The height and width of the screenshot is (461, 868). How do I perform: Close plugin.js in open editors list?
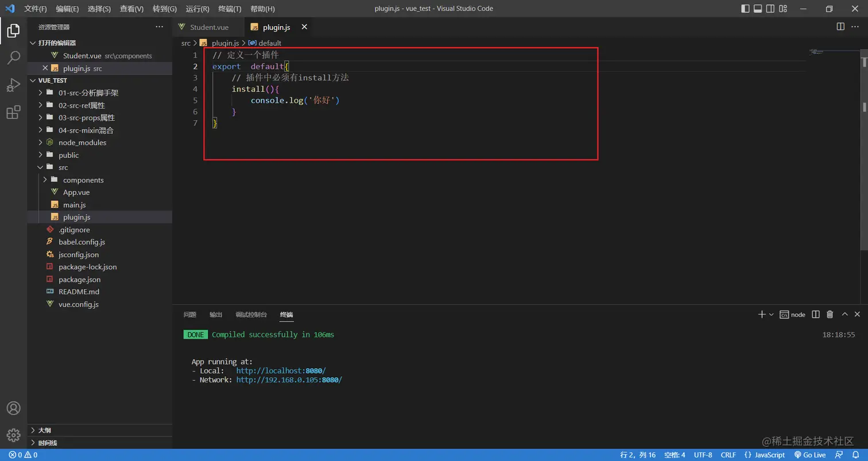pos(45,68)
